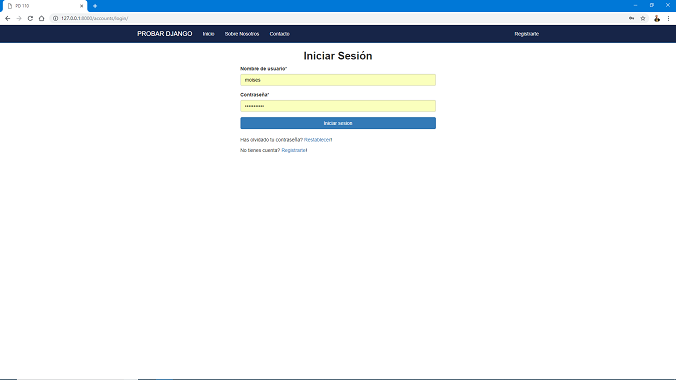The image size is (676, 380).
Task: Bookmark this page with the star
Action: (x=643, y=19)
